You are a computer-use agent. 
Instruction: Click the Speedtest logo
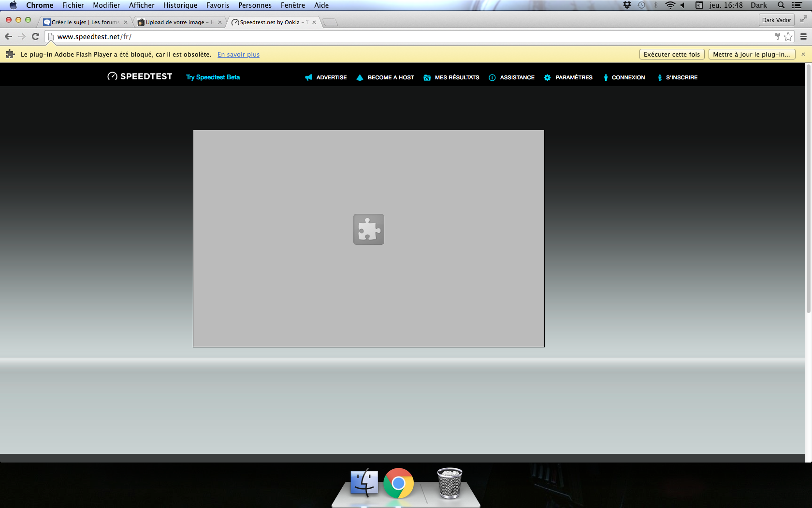(x=140, y=76)
